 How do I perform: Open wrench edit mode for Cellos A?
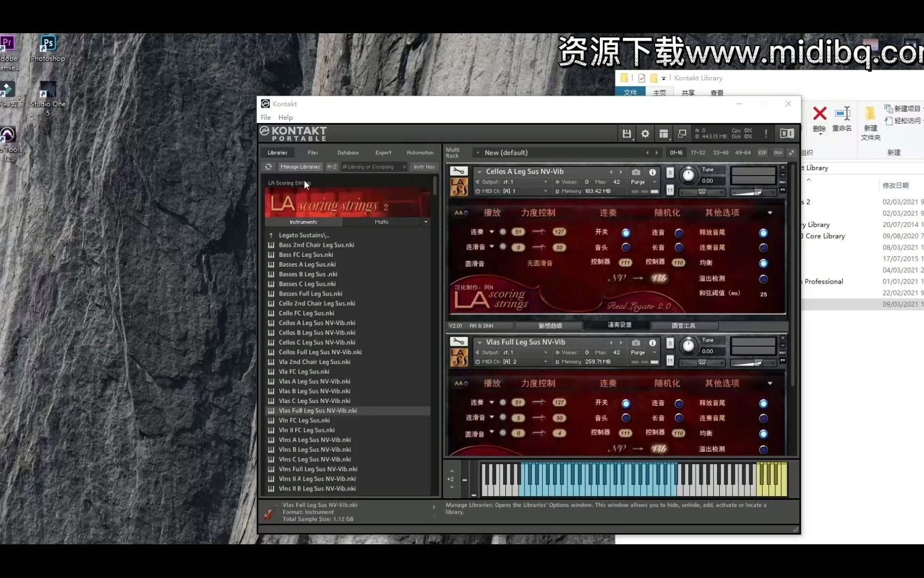(x=459, y=171)
